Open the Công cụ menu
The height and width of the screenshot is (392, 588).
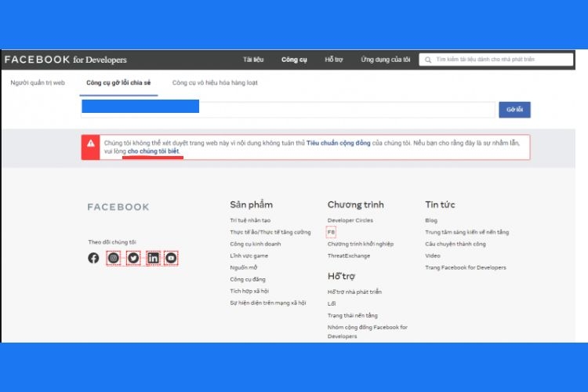pos(294,60)
